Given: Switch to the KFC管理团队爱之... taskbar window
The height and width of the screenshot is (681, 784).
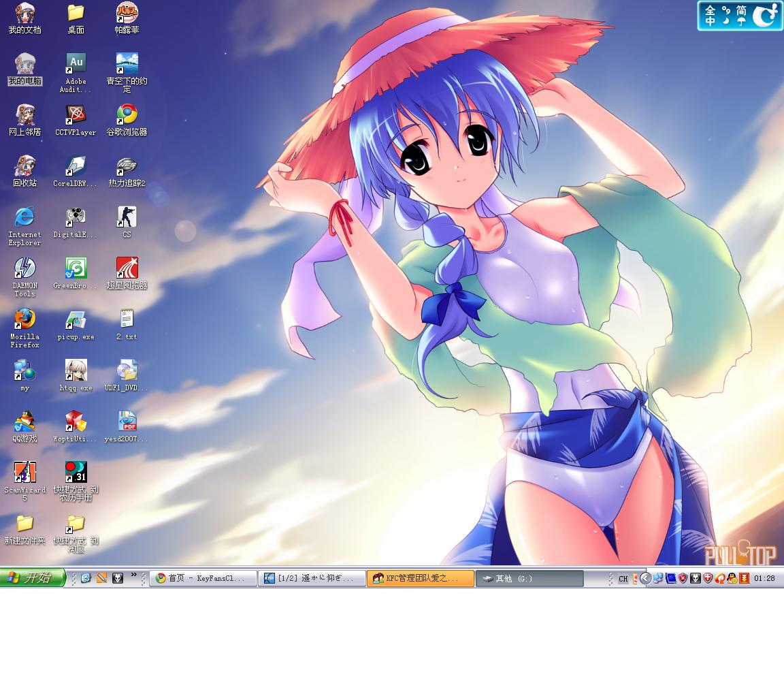Looking at the screenshot, I should point(421,578).
